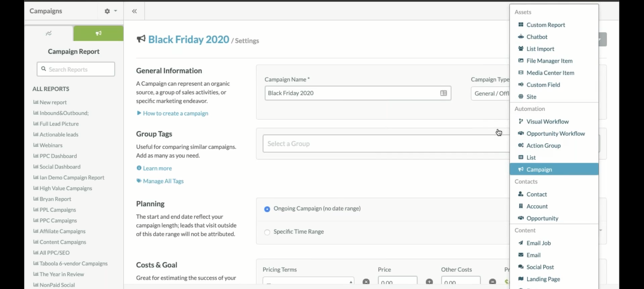Open the Campaign Type dropdown
Screen dimensions: 644x289
click(490, 93)
